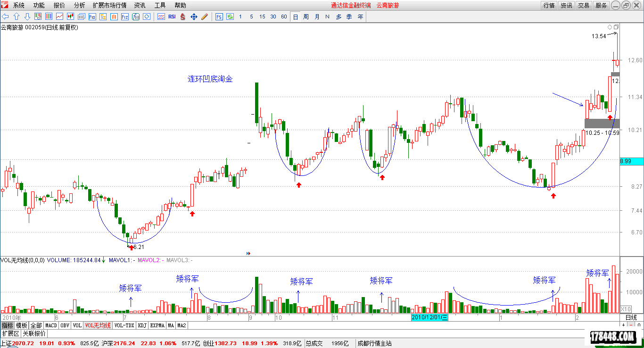Select the 1-minute period
The image size is (644, 348).
240,17
